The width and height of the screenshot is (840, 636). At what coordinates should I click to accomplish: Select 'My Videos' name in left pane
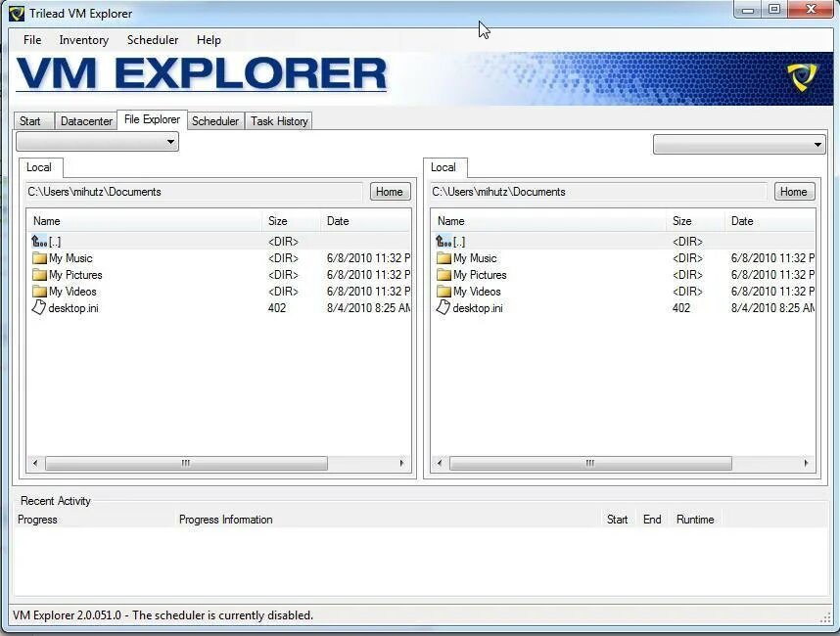coord(72,292)
